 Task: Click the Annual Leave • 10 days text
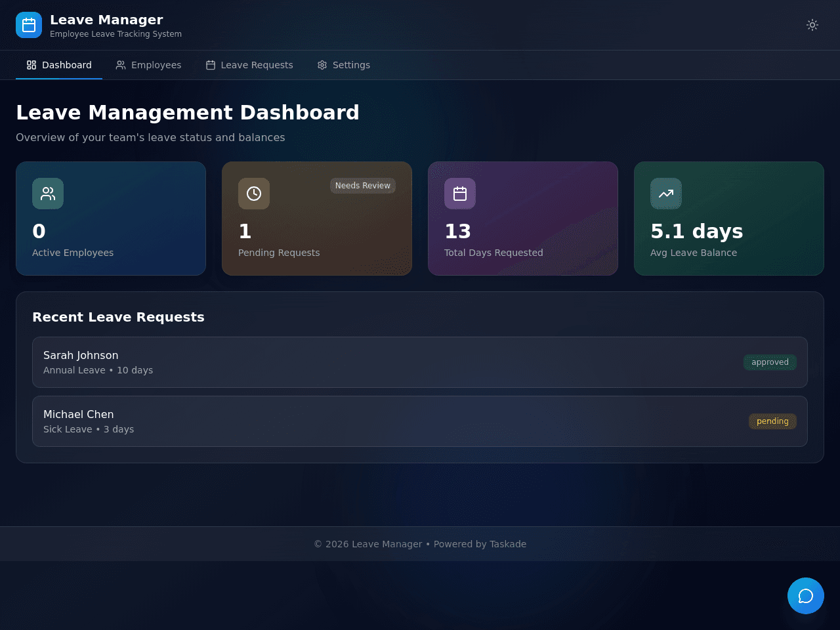tap(98, 370)
